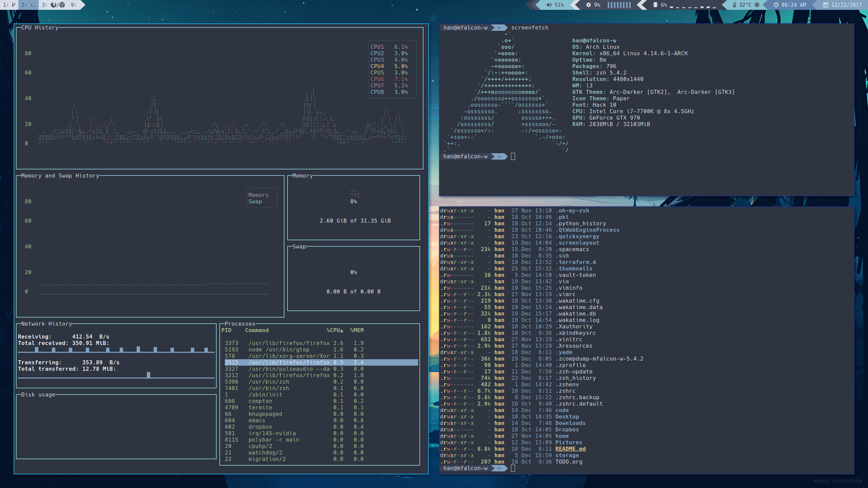Click the Firefox icon in workspace 3
868x488 pixels.
point(54,5)
